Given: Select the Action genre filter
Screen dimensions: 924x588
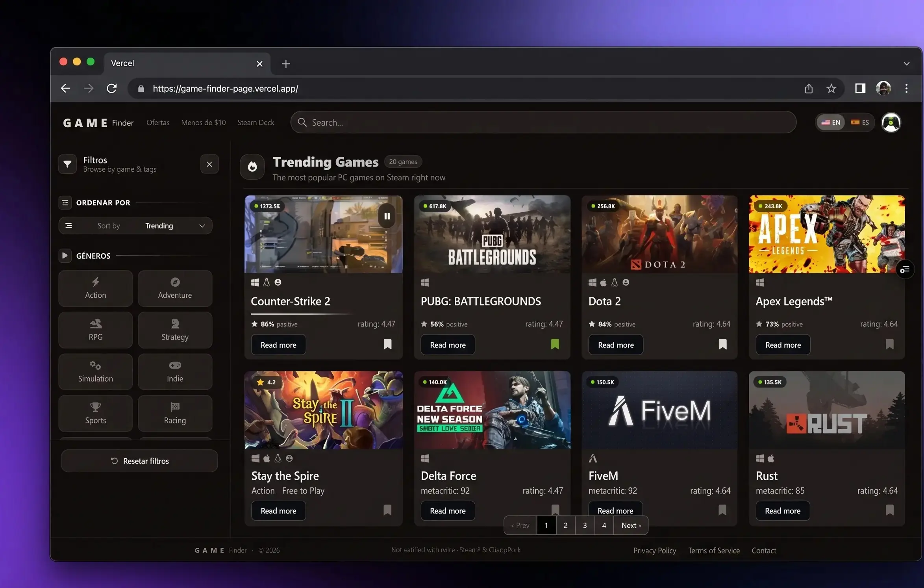Looking at the screenshot, I should click(96, 289).
